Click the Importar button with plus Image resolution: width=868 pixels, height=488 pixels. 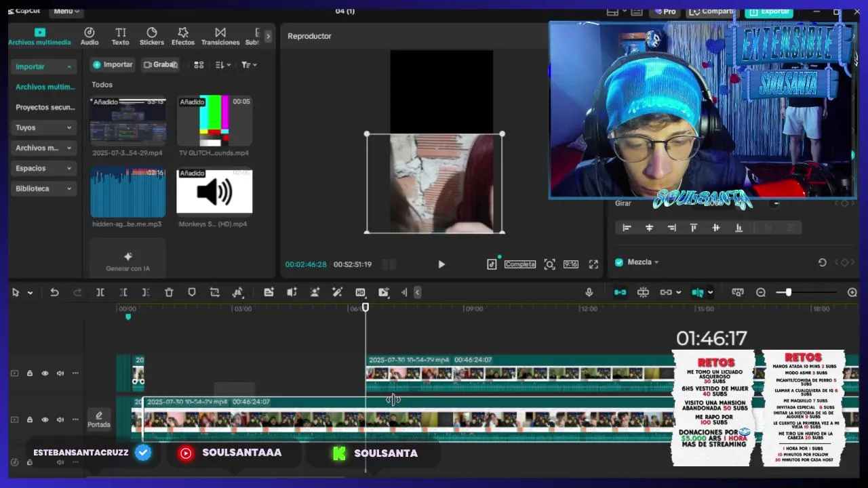click(113, 64)
